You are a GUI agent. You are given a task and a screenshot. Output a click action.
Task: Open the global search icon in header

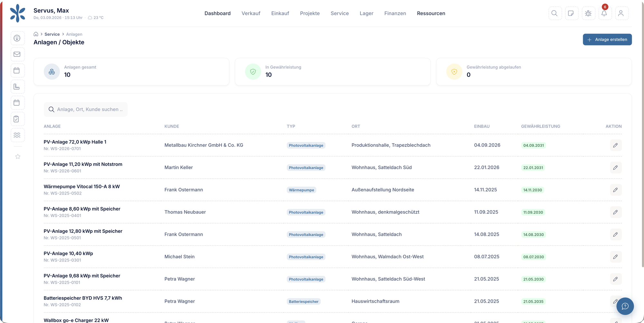(554, 13)
